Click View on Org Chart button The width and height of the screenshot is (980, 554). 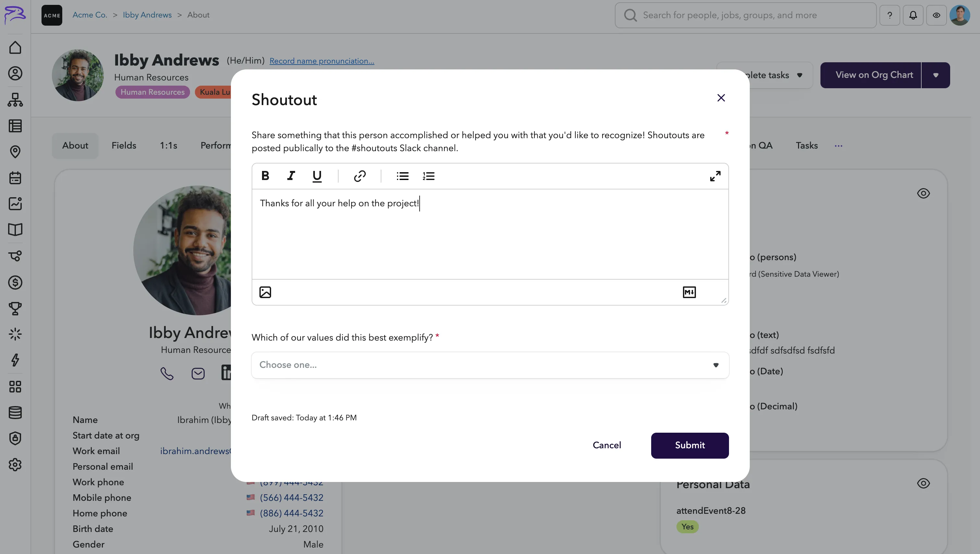pos(871,75)
